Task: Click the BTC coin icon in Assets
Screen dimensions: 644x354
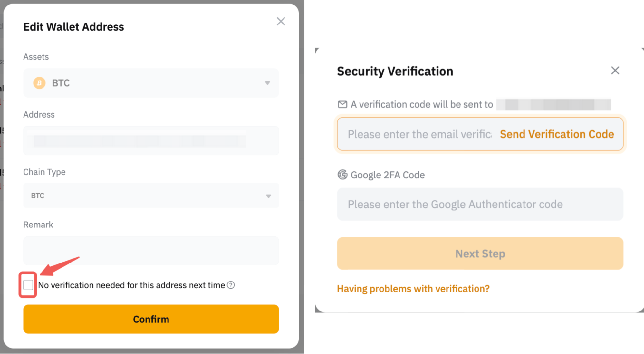Action: (39, 83)
